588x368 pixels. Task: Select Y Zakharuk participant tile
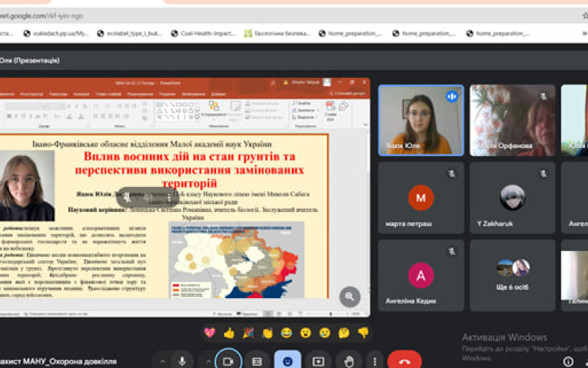coord(512,197)
